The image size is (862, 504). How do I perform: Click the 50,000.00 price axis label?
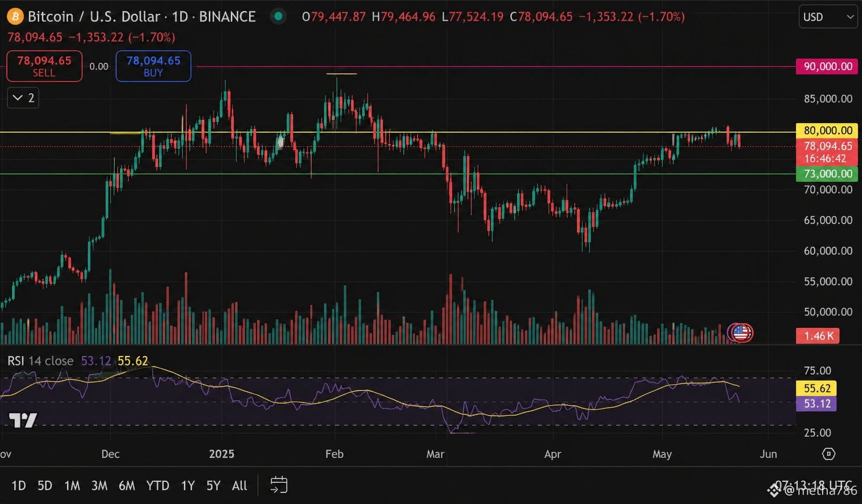(828, 312)
